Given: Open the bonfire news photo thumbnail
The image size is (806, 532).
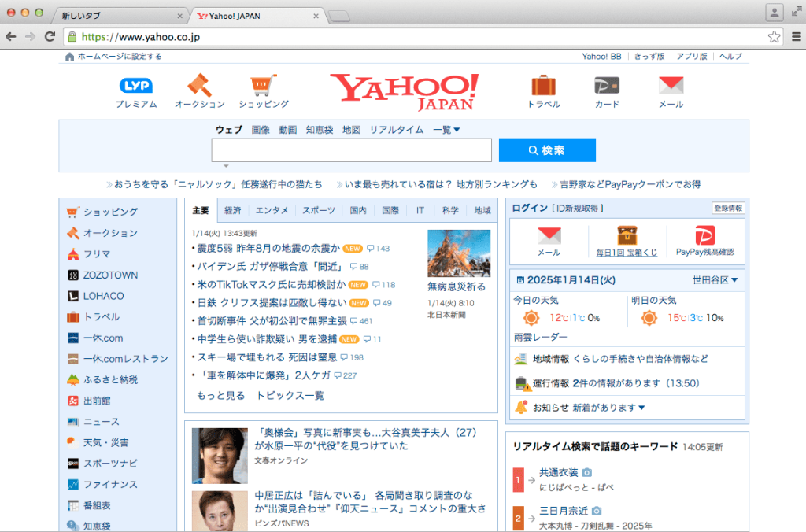Looking at the screenshot, I should (x=459, y=253).
